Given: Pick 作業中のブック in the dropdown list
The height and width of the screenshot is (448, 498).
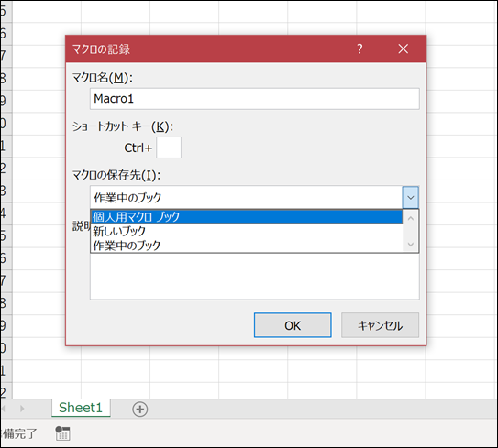Looking at the screenshot, I should [247, 246].
